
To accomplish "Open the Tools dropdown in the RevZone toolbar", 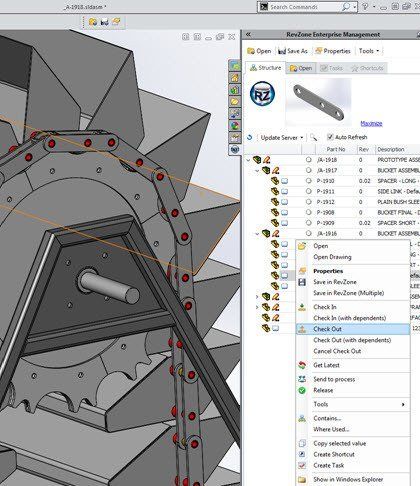I will (369, 51).
